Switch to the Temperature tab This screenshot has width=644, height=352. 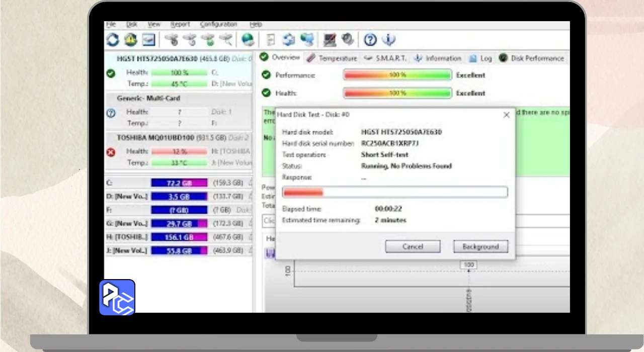coord(332,58)
